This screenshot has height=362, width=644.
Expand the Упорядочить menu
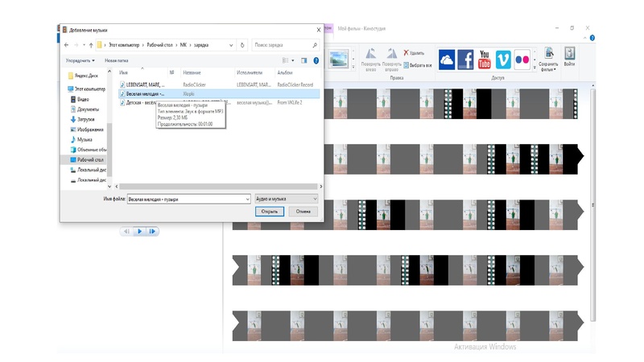click(x=80, y=60)
